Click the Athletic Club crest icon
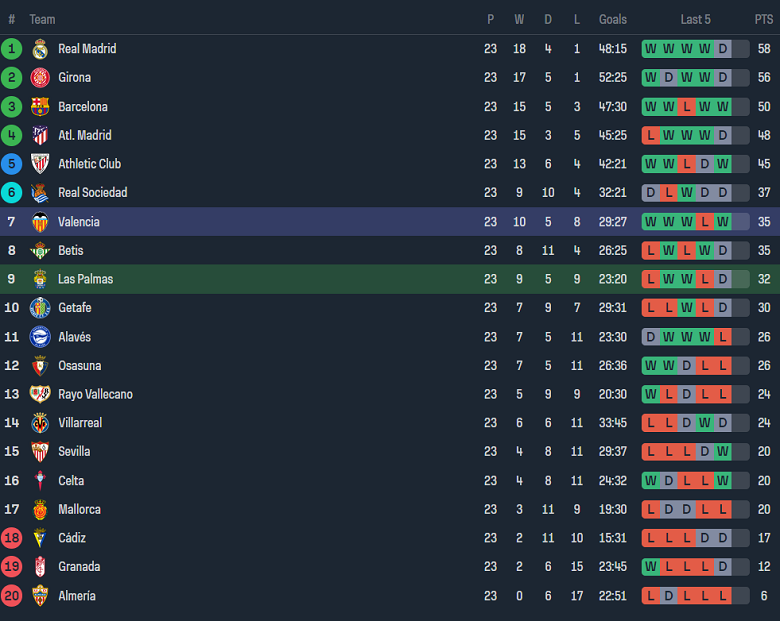Image resolution: width=780 pixels, height=621 pixels. tap(40, 164)
